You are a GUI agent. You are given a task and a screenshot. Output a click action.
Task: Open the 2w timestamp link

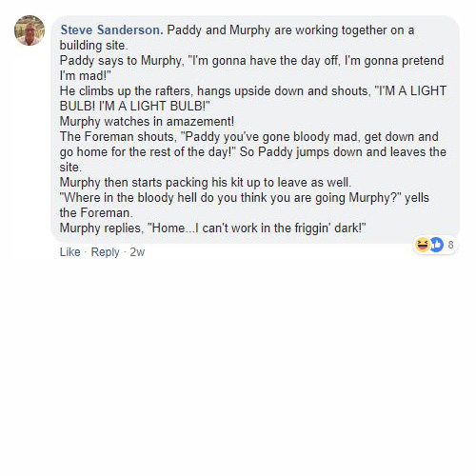(x=137, y=252)
